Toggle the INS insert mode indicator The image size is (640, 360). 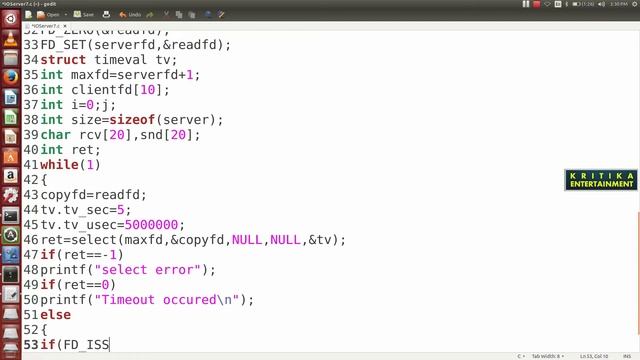pos(627,356)
